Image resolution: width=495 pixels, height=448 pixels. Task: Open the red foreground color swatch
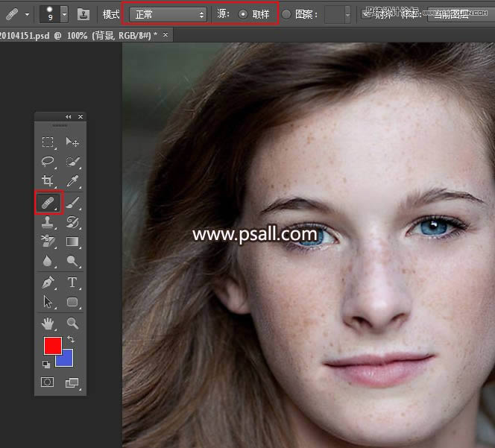52,346
